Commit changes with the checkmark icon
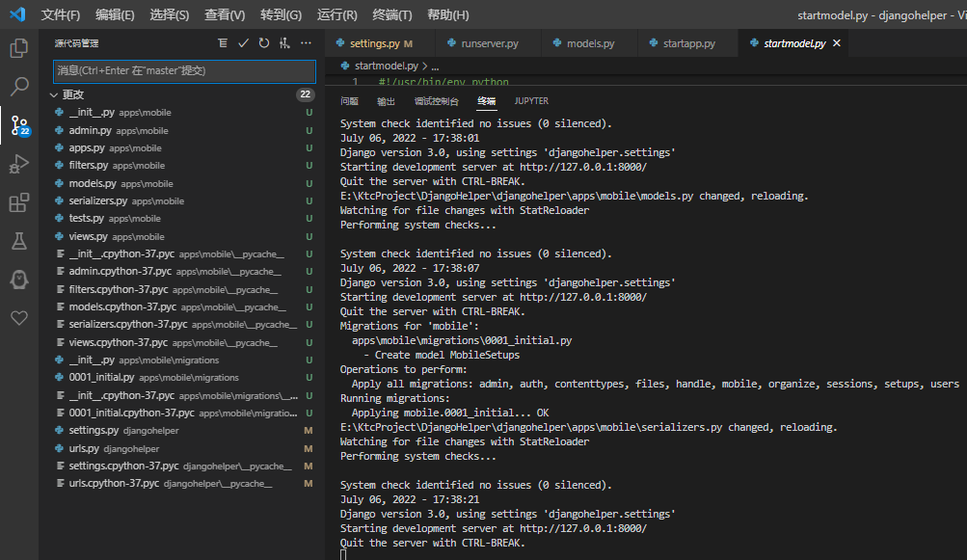This screenshot has width=967, height=560. tap(243, 43)
